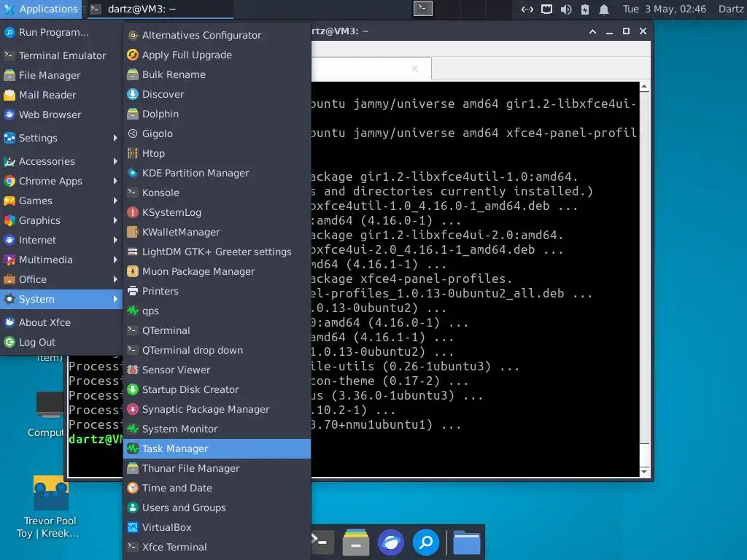Click the System Monitor icon
The height and width of the screenshot is (560, 747).
(x=133, y=429)
